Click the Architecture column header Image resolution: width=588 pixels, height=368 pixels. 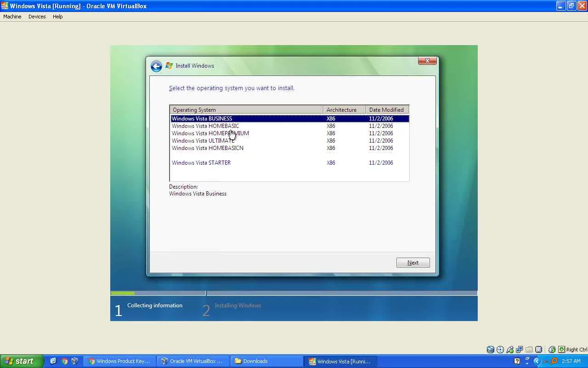[345, 110]
